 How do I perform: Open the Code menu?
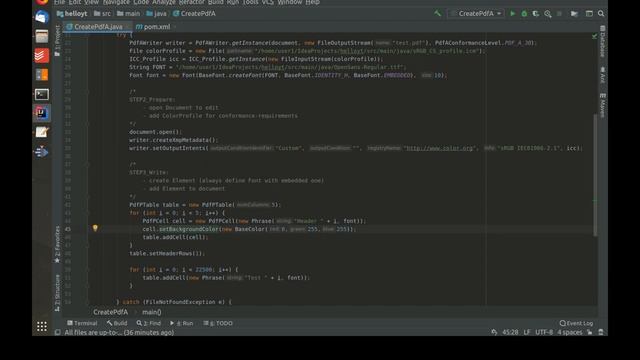141,2
